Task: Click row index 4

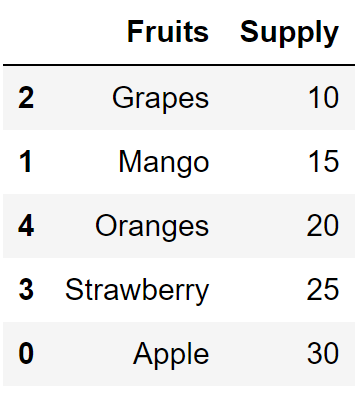Action: point(26,226)
